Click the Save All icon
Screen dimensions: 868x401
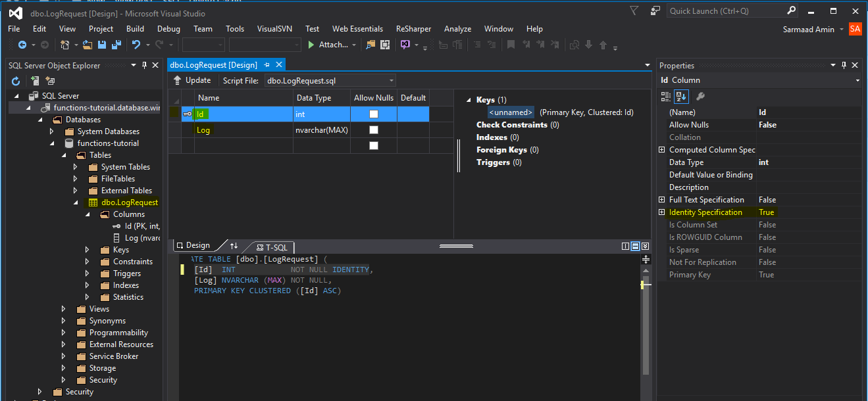pyautogui.click(x=116, y=45)
